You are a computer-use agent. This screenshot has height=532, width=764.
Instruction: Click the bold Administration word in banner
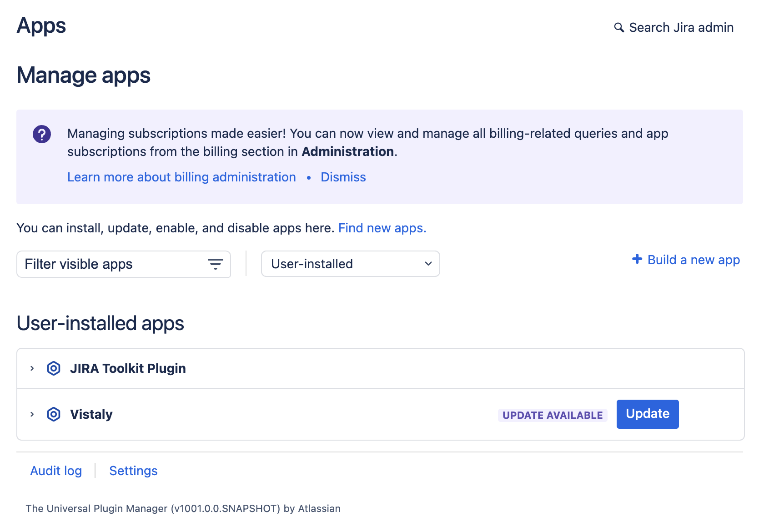[x=348, y=151]
